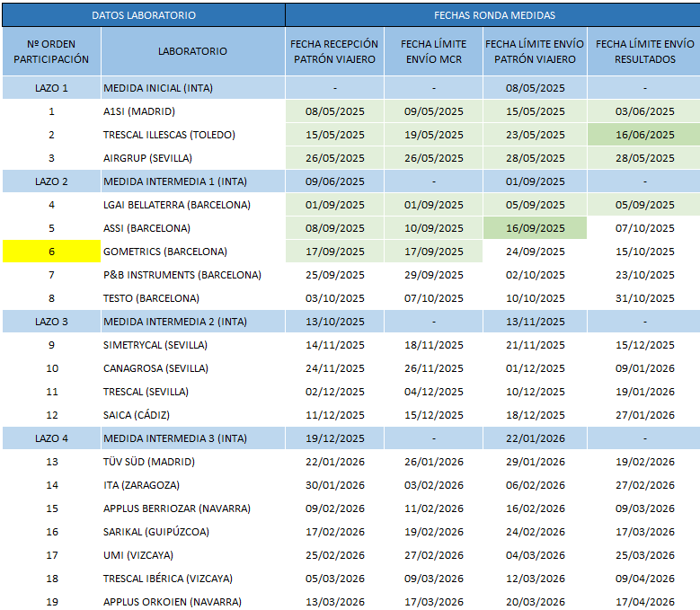
Task: Select the SARIKAL (GUIPÚZCOA) cell
Action: (x=193, y=532)
